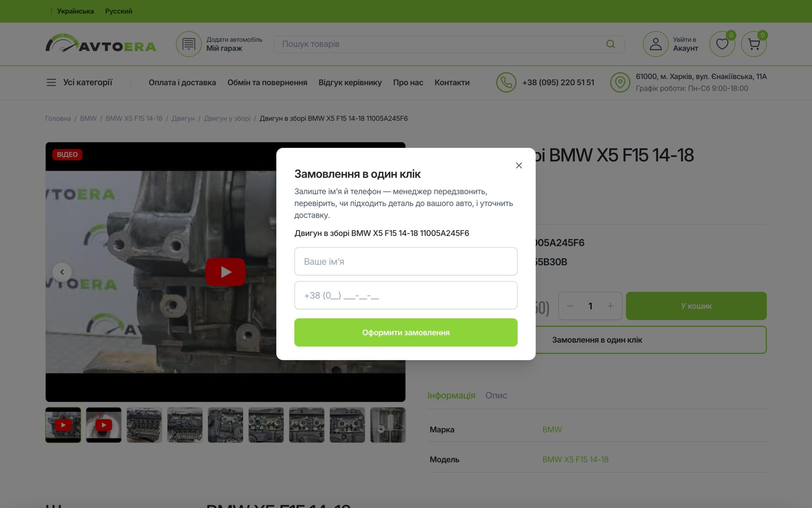Go to Двигун у зборі breadcrumb
This screenshot has width=812, height=508.
click(x=227, y=118)
